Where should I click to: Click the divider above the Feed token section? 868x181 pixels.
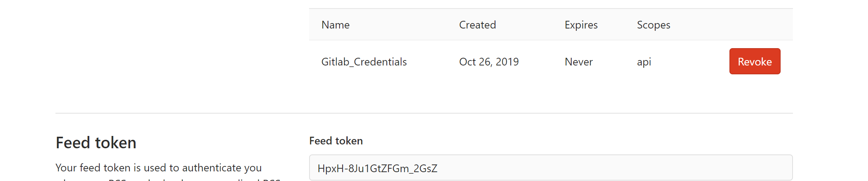tap(423, 113)
